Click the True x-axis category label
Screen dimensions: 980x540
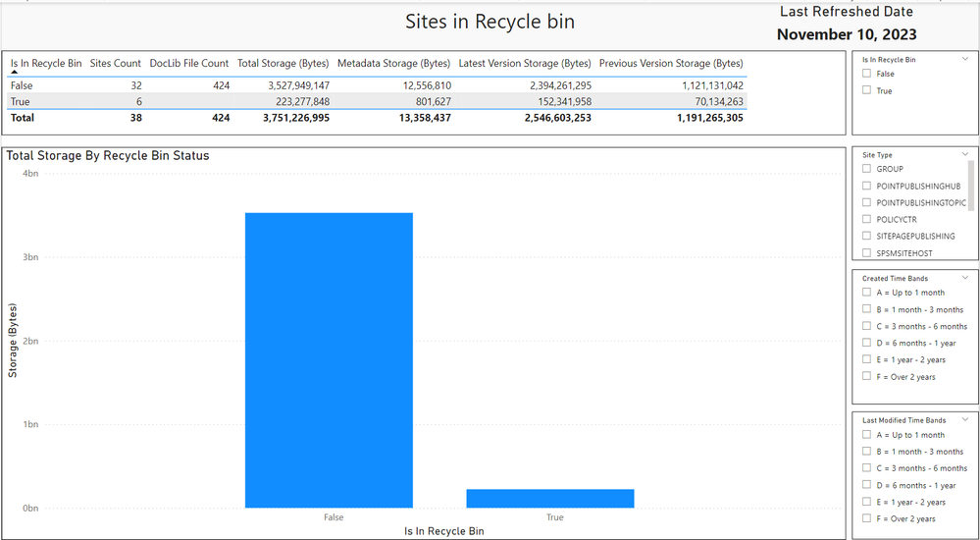(x=554, y=517)
